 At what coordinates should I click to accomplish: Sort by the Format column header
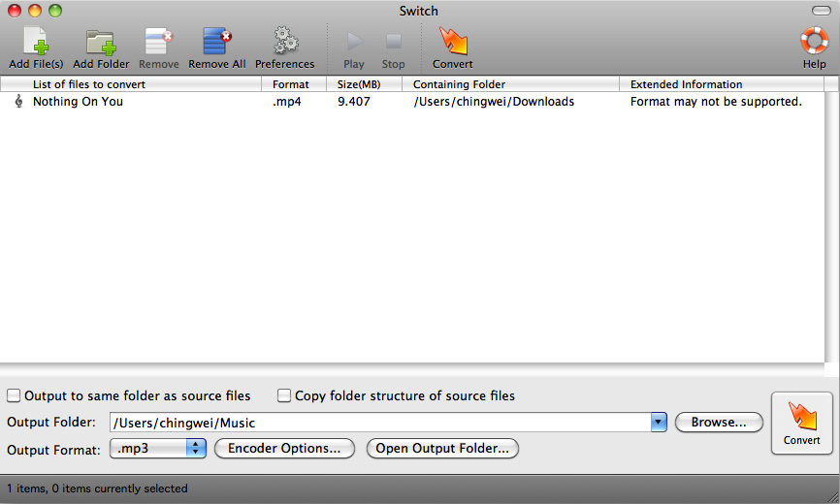tap(294, 84)
